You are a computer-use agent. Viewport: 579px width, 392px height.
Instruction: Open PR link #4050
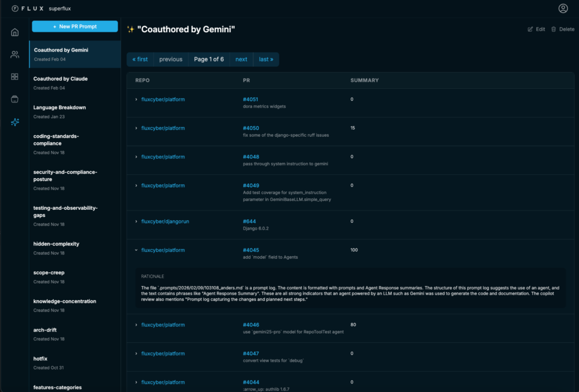pyautogui.click(x=250, y=128)
